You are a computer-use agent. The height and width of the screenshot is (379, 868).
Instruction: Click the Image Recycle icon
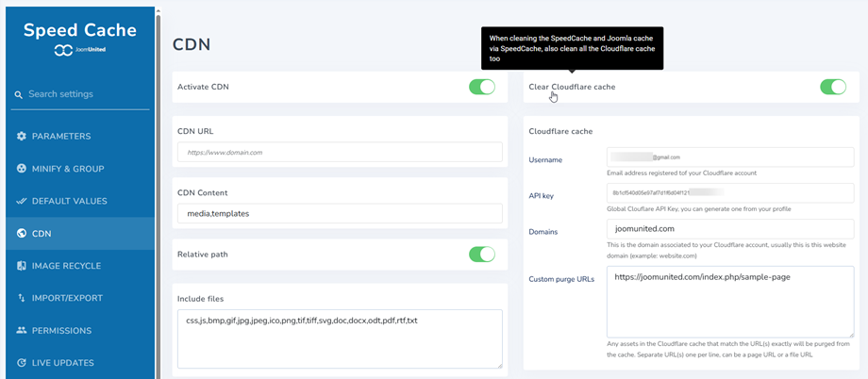point(22,266)
